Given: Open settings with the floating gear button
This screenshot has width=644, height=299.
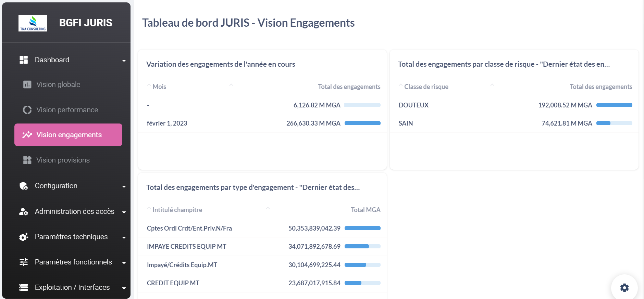Looking at the screenshot, I should pos(624,287).
